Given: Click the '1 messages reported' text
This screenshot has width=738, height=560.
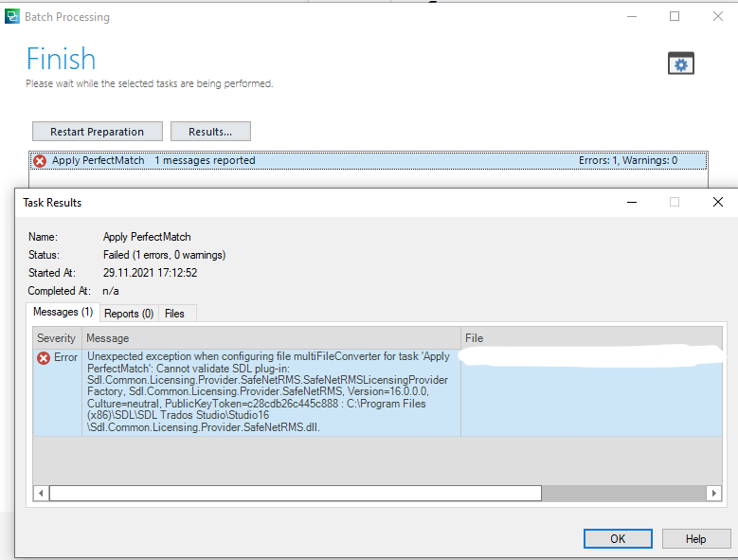Looking at the screenshot, I should click(x=205, y=160).
